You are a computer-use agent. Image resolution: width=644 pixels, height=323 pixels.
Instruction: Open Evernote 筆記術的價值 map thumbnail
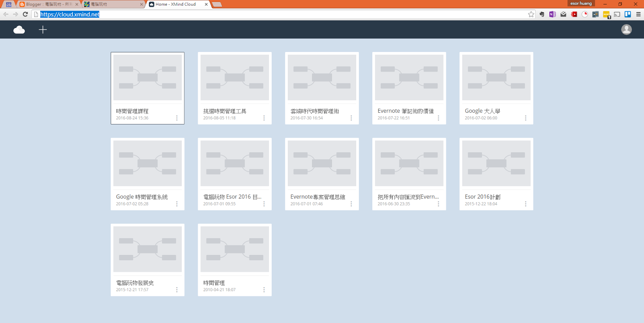(409, 77)
